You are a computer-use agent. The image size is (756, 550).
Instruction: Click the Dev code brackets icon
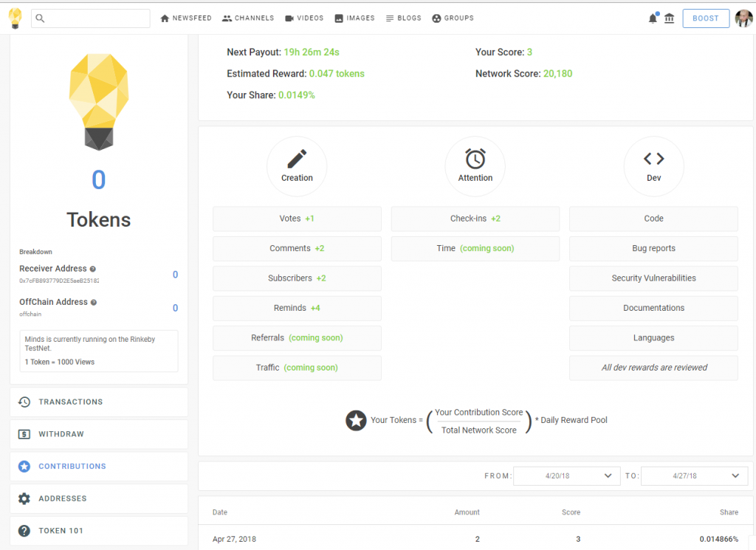click(x=654, y=159)
